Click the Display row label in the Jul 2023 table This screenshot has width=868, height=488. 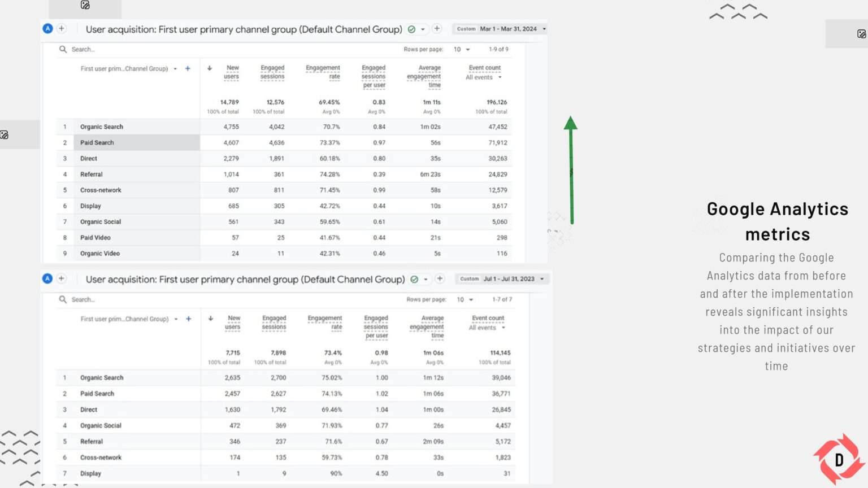[90, 473]
